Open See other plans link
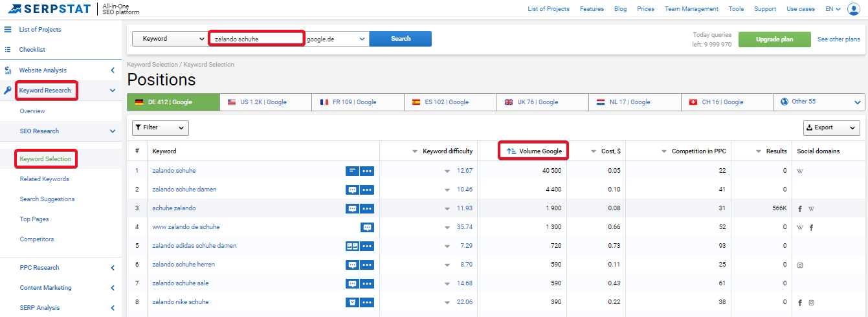 click(839, 39)
